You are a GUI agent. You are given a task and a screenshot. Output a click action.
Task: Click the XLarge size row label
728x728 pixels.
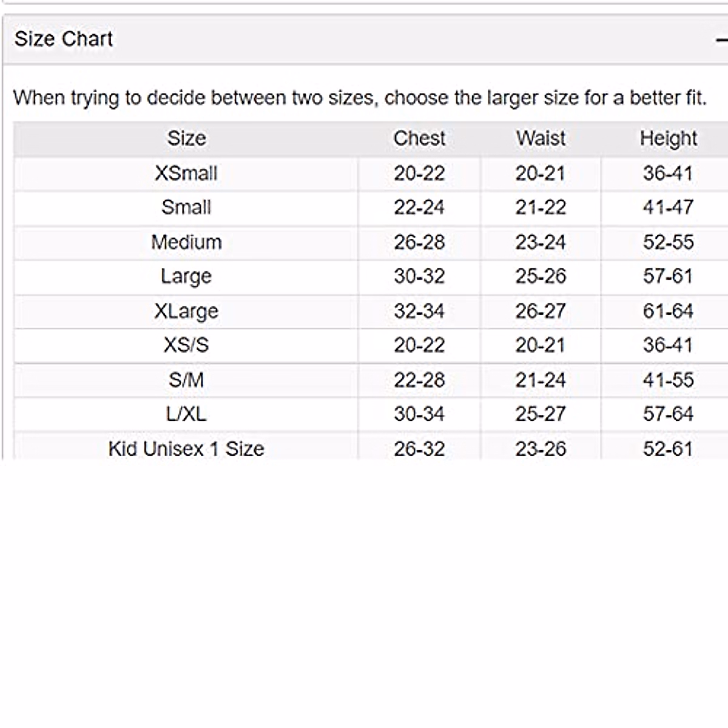tap(186, 311)
